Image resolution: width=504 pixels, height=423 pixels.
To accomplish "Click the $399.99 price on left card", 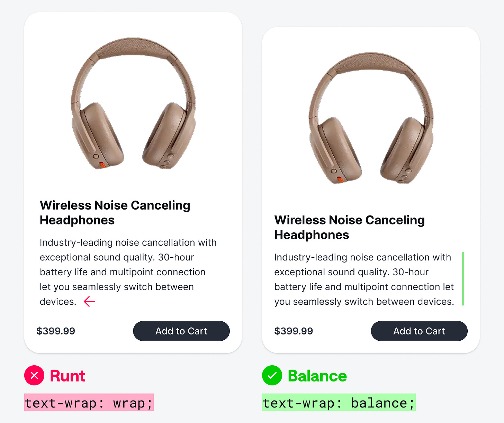I will point(56,331).
